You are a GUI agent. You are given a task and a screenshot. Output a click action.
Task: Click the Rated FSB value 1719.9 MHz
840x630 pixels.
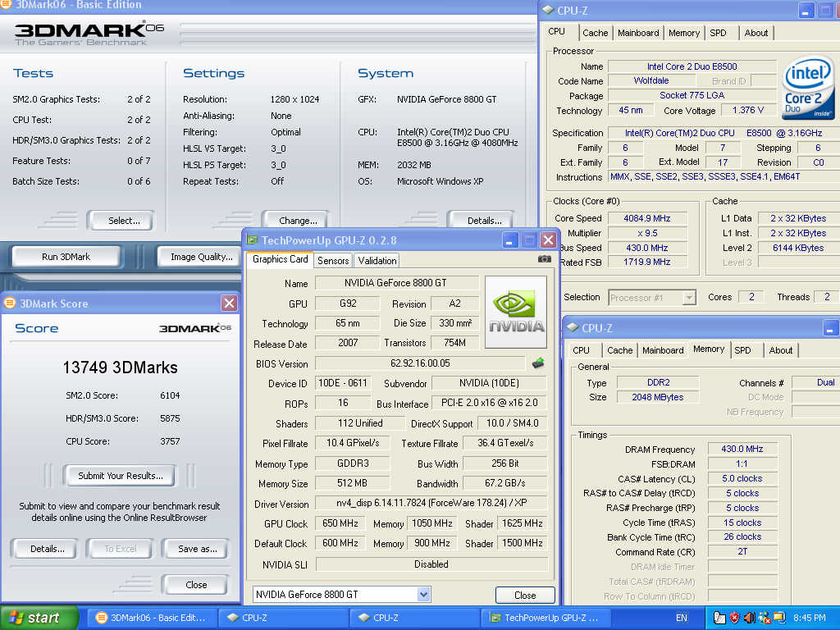(646, 262)
